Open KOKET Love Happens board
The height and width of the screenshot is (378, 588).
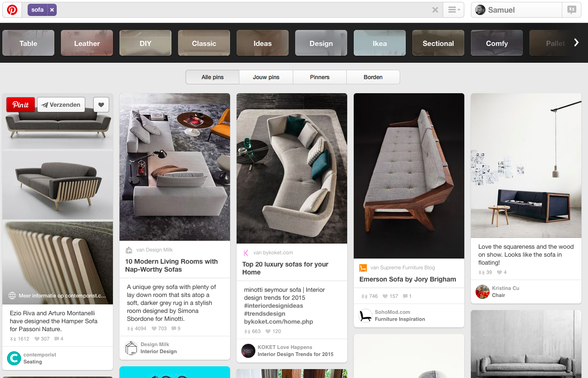pyautogui.click(x=296, y=351)
